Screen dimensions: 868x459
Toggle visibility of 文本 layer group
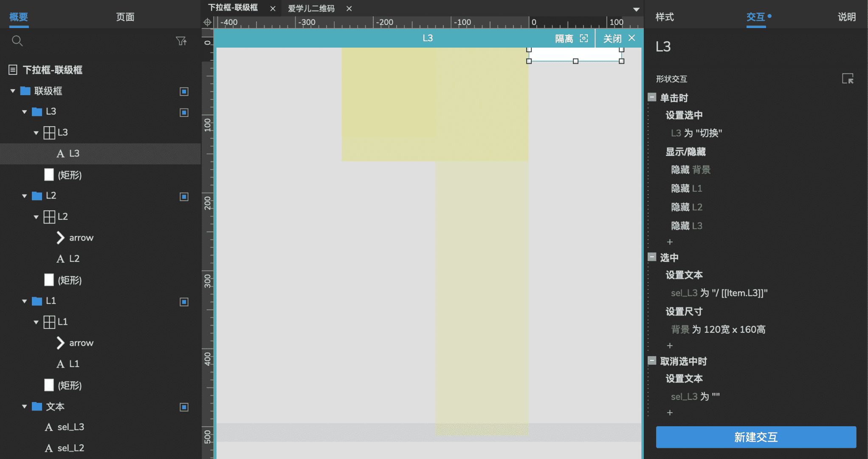click(x=183, y=405)
